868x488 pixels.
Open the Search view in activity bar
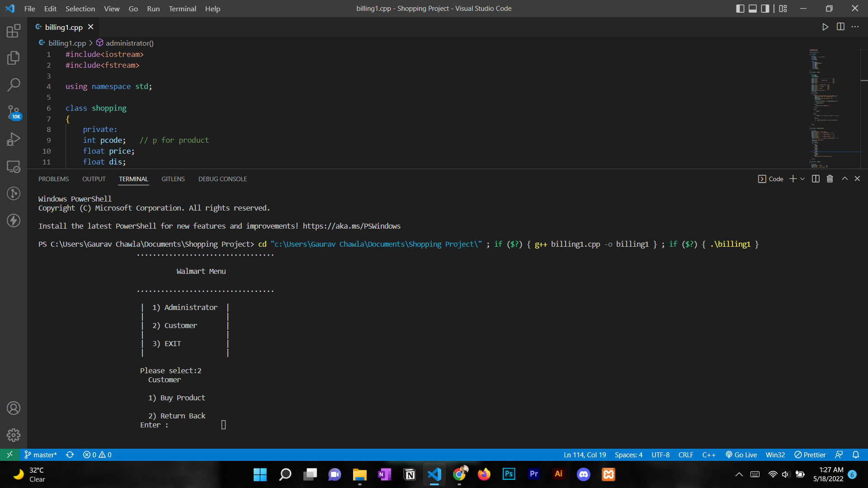coord(14,84)
